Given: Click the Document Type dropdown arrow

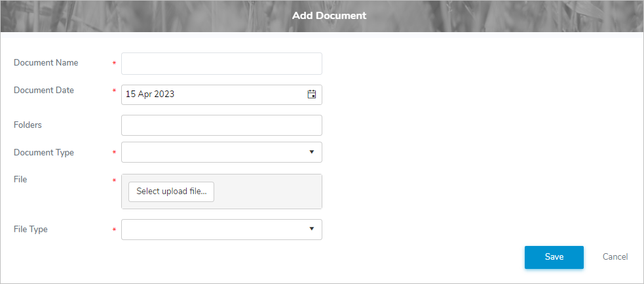Looking at the screenshot, I should (312, 152).
